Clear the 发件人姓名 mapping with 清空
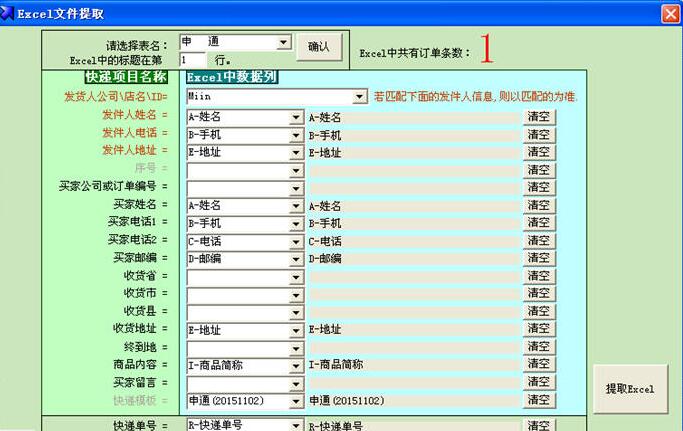 [539, 117]
